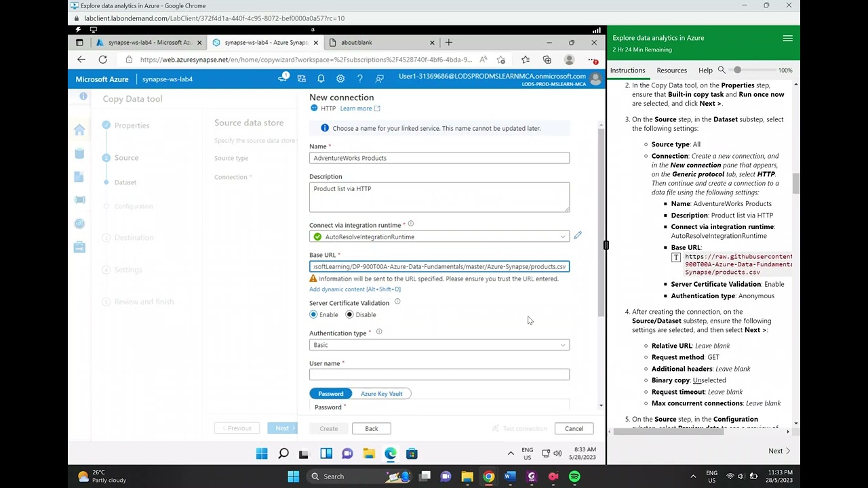Viewport: 868px width, 488px height.
Task: Go to Next page in lab instructions
Action: pyautogui.click(x=779, y=451)
